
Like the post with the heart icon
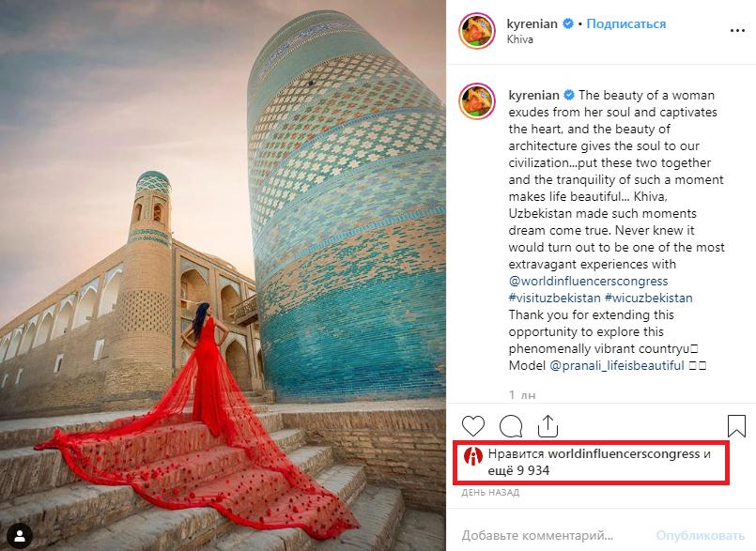(473, 427)
